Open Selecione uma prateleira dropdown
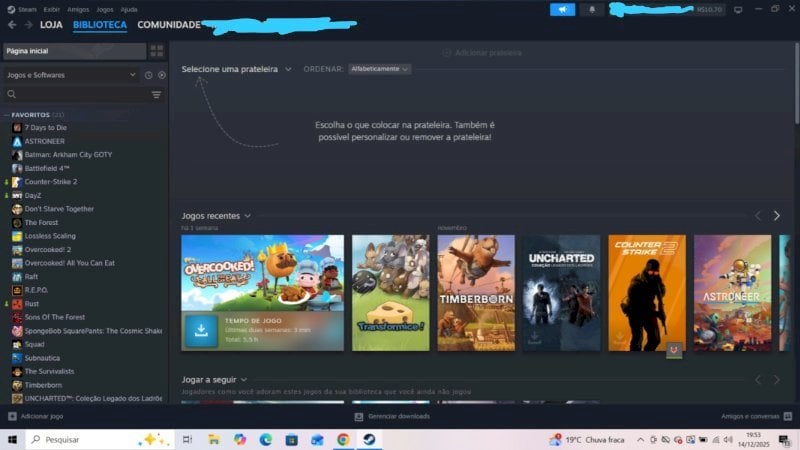Image resolution: width=800 pixels, height=450 pixels. 236,69
